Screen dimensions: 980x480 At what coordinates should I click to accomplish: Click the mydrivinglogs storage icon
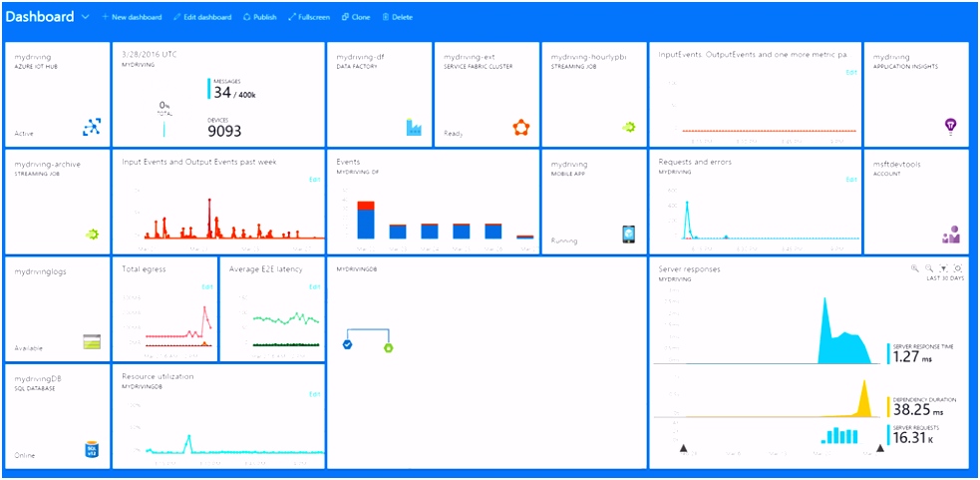pos(92,341)
